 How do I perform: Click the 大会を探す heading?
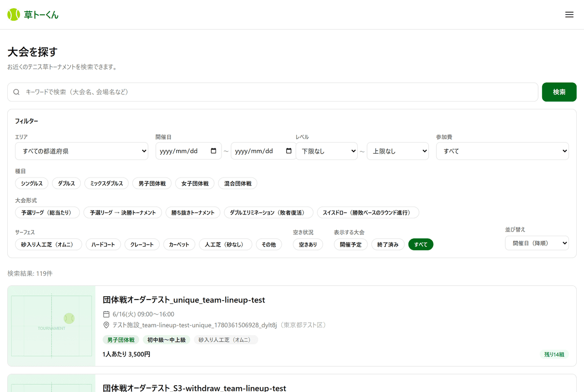click(33, 52)
